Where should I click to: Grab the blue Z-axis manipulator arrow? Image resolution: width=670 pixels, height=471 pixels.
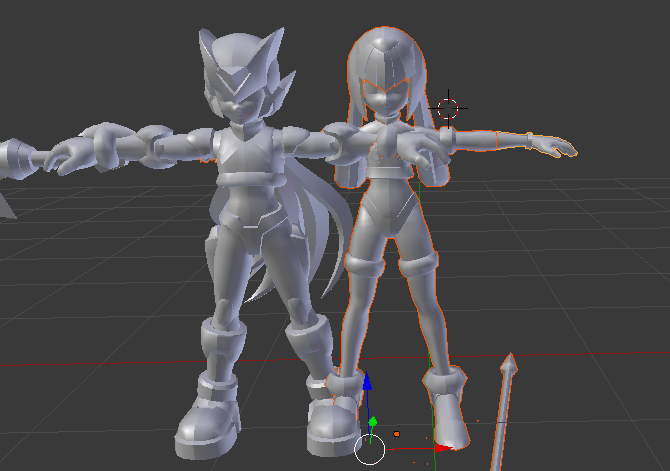tap(367, 382)
